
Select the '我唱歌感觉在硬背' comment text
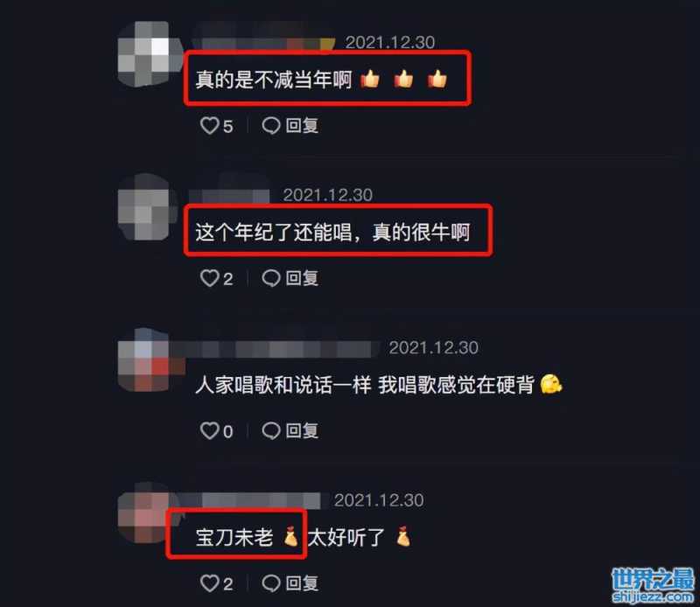(456, 385)
